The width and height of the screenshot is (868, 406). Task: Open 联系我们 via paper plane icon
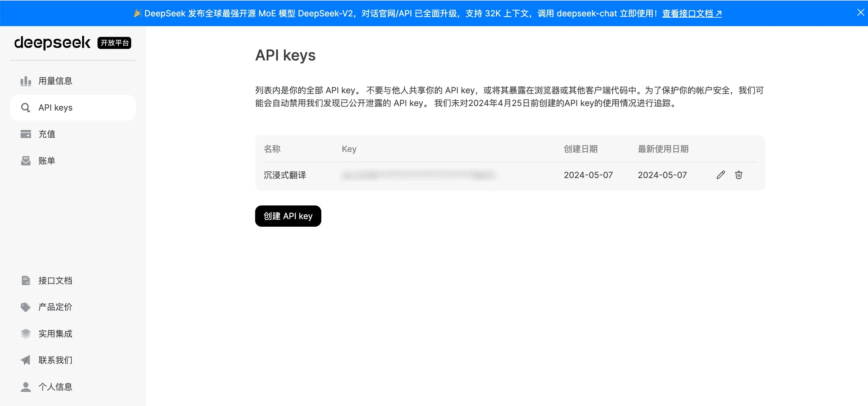[x=26, y=360]
